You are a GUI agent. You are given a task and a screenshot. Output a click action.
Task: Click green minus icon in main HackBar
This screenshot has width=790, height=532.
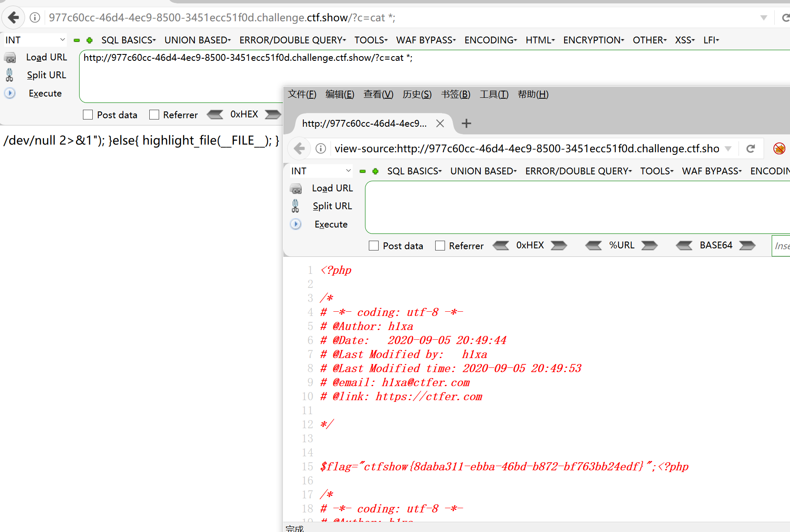pyautogui.click(x=77, y=40)
